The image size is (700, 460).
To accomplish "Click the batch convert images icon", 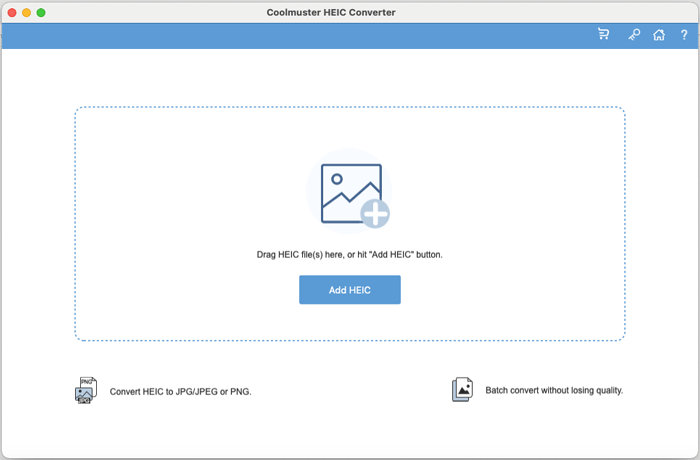I will (462, 389).
